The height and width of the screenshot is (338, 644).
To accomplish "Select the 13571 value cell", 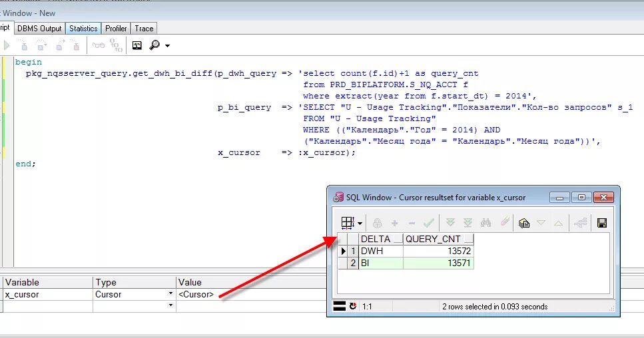I will coord(438,263).
